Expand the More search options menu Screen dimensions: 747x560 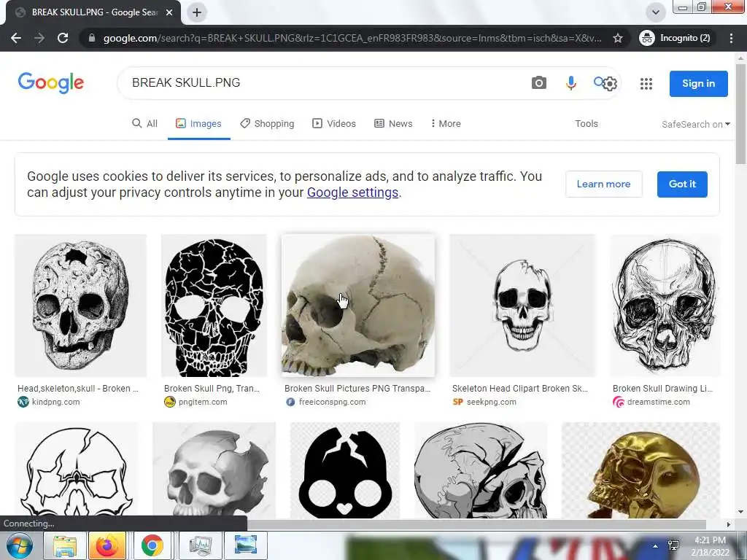tap(446, 124)
